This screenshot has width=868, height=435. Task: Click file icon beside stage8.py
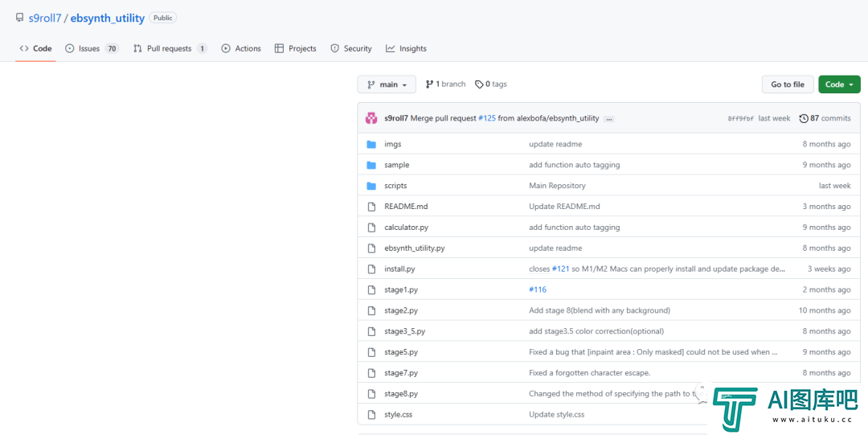point(371,394)
